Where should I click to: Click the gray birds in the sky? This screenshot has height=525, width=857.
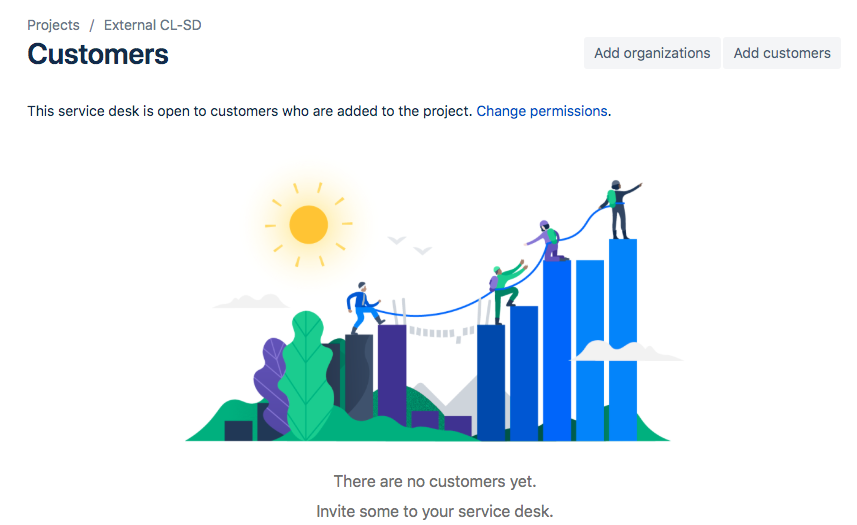pyautogui.click(x=409, y=245)
